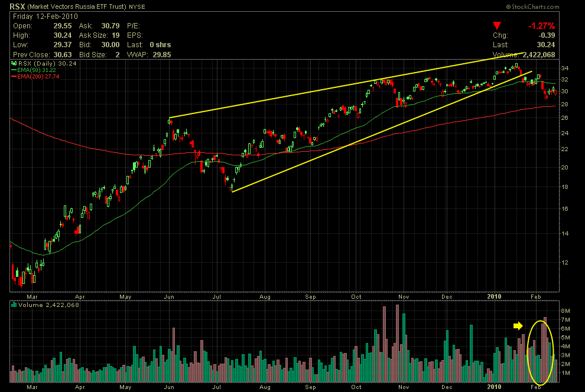Click the Last 0 shrs value
Viewport: 585px width, 392px height.
[x=160, y=45]
